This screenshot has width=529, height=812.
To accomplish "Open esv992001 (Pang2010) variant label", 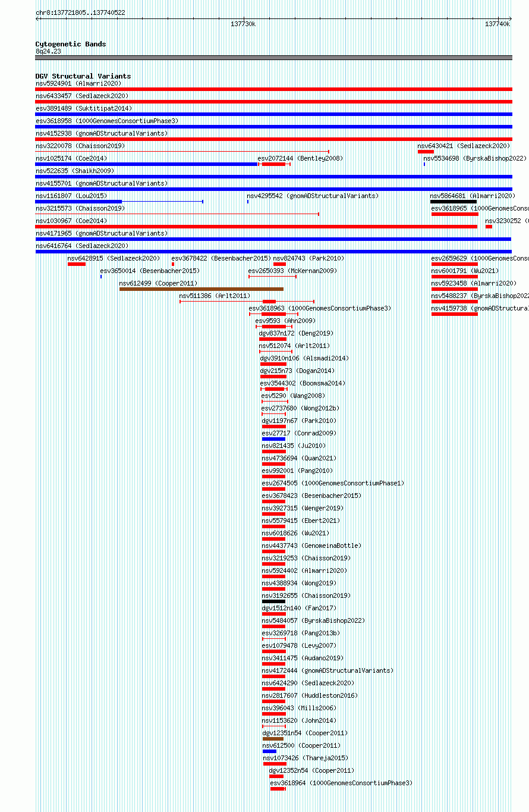I will click(297, 471).
